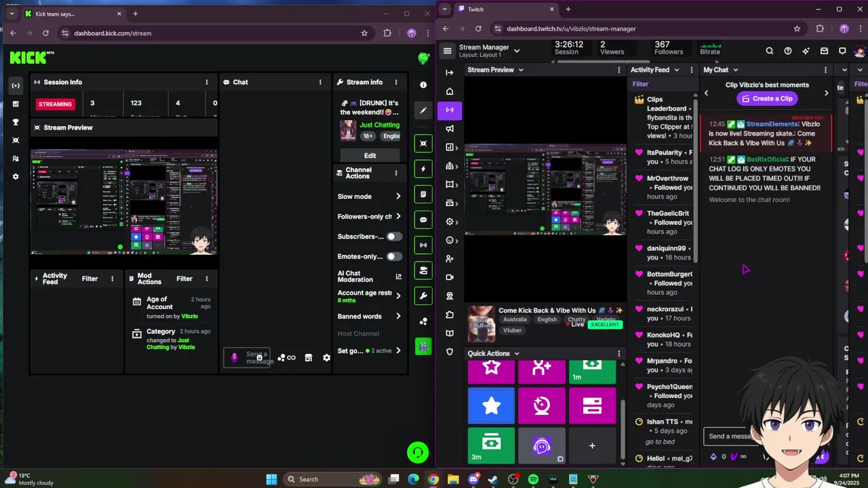Open the Twitch Extensions puzzle sidebar icon
Screen dimensions: 868x488
point(450,314)
